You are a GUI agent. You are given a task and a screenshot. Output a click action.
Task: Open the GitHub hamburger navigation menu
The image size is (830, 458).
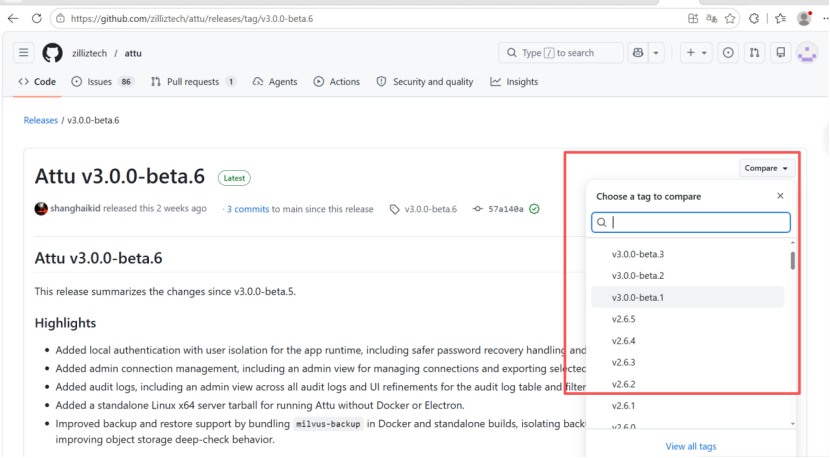click(23, 52)
